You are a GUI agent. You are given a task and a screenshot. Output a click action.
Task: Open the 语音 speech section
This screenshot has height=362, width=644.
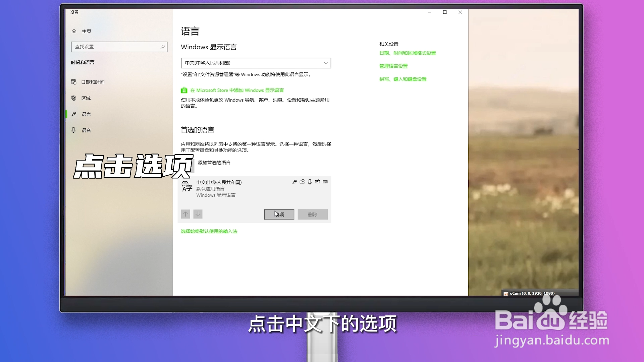coord(86,130)
